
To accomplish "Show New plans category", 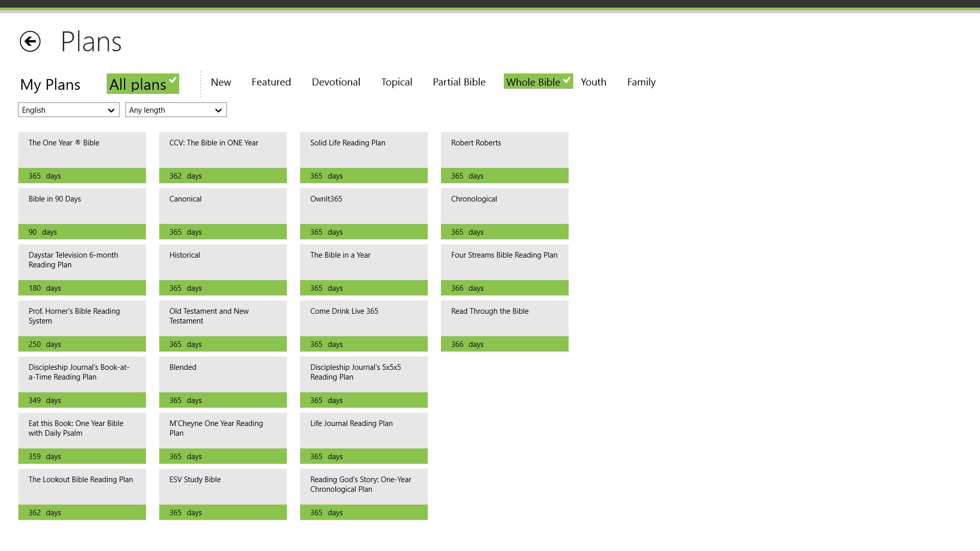I will pyautogui.click(x=221, y=82).
